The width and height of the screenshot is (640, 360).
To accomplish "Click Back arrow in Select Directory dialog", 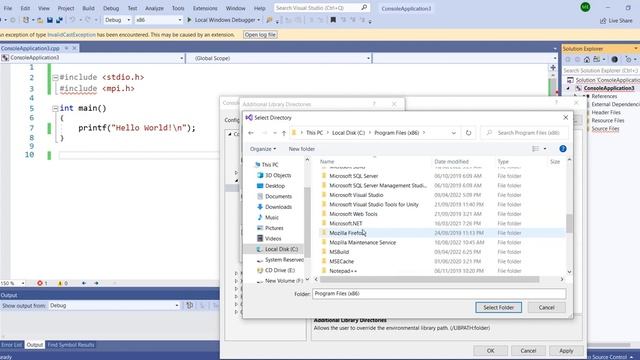I will 251,133.
